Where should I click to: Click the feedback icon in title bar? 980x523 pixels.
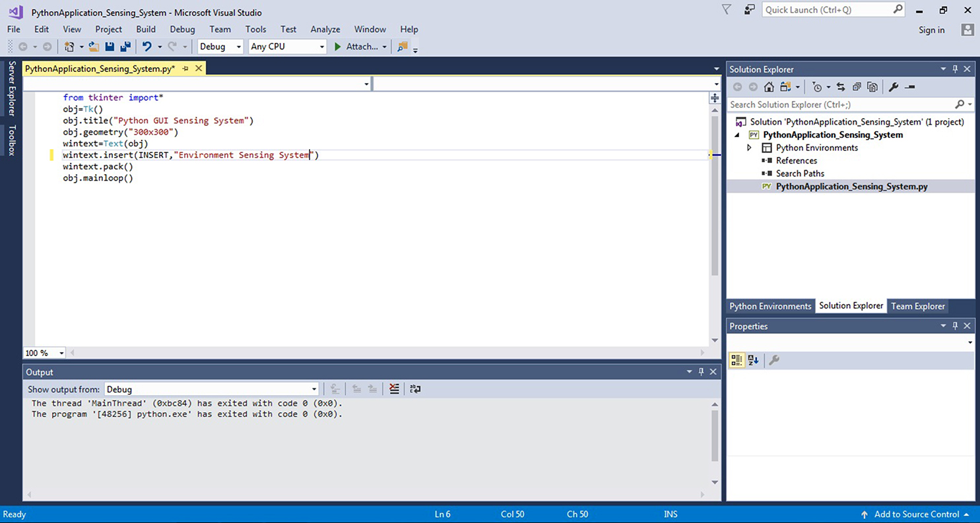(x=749, y=10)
